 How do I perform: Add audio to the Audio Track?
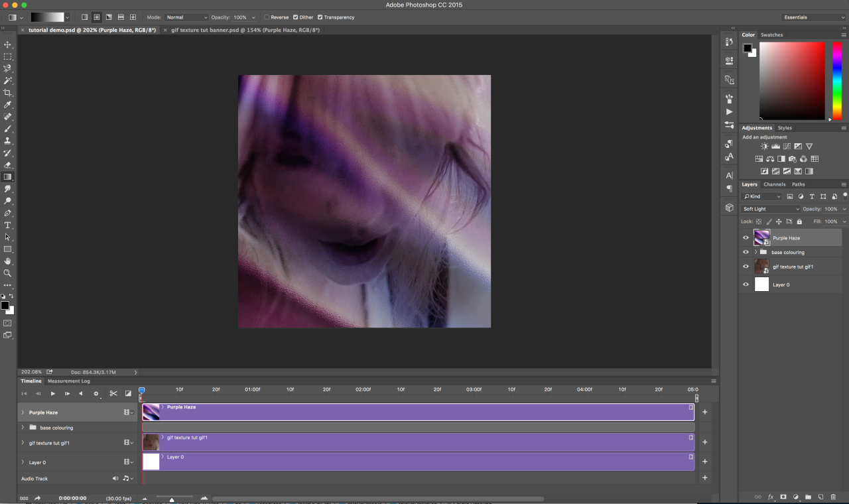pyautogui.click(x=704, y=477)
